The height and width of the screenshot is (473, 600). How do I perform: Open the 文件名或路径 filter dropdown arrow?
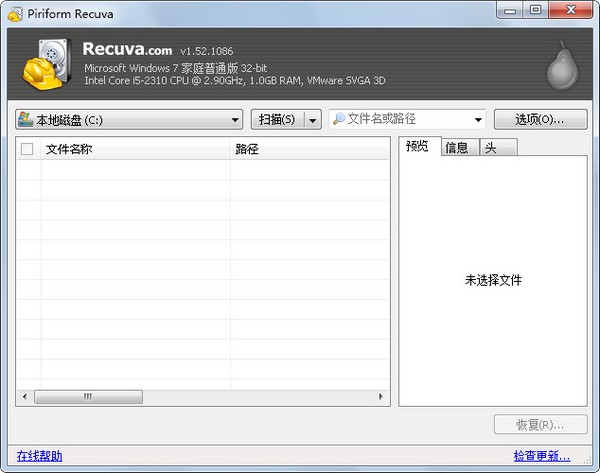click(x=477, y=120)
